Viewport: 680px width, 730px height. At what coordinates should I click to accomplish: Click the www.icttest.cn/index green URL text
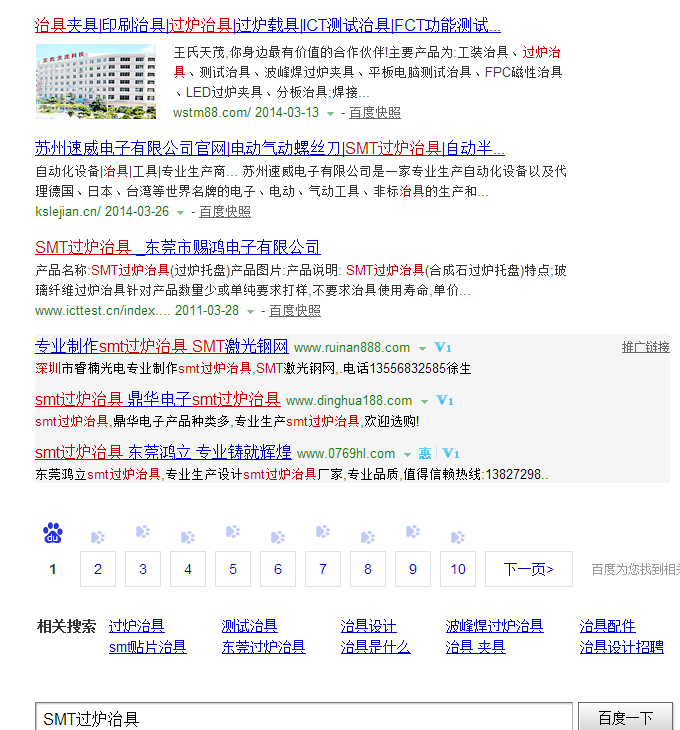click(x=102, y=311)
